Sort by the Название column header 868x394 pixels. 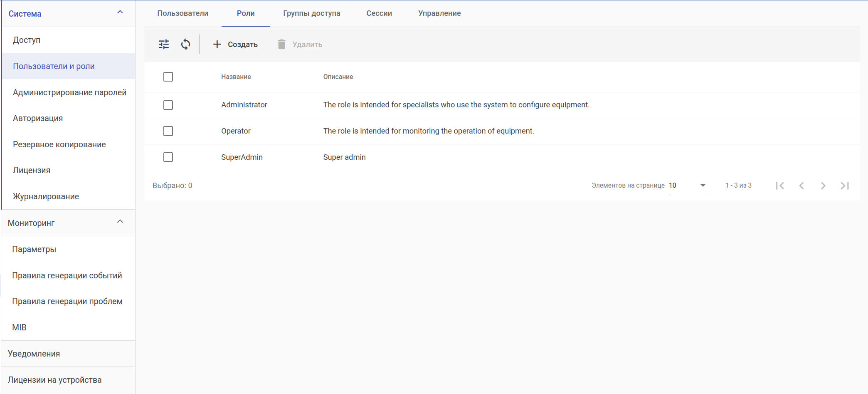[x=236, y=77]
